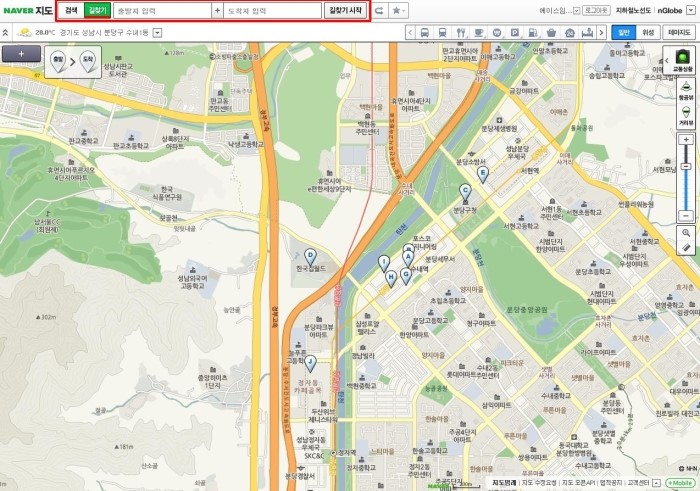Switch to 일반 normal map view

[624, 33]
